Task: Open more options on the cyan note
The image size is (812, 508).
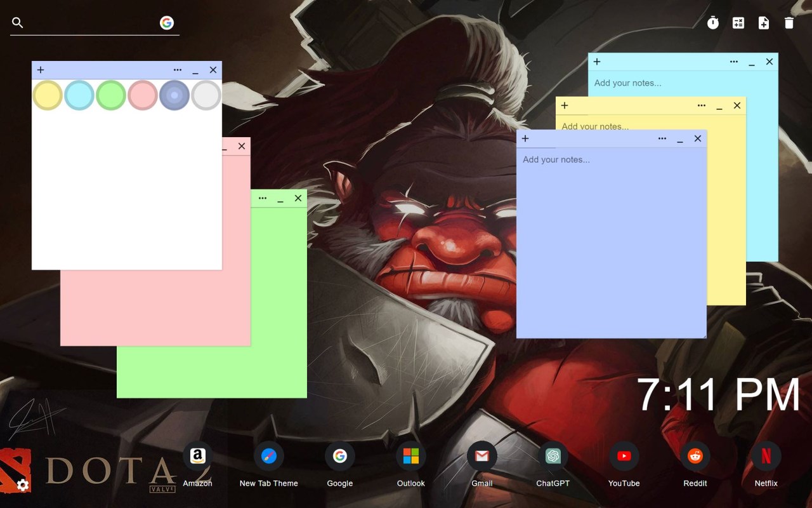Action: [734, 62]
